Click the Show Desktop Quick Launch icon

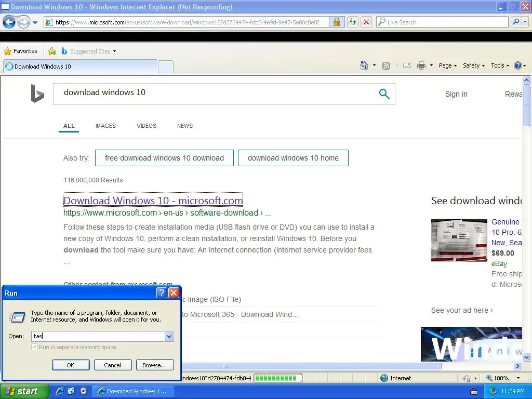click(x=71, y=391)
